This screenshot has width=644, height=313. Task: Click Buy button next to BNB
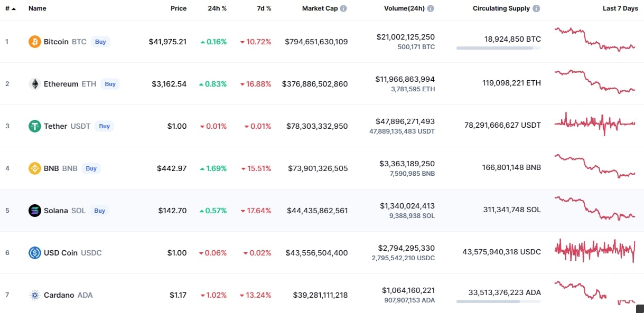coord(91,168)
